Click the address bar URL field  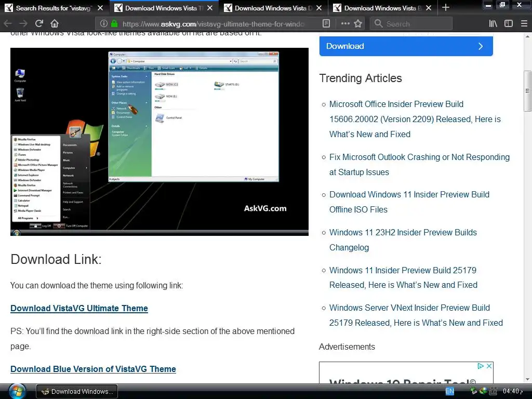(214, 24)
